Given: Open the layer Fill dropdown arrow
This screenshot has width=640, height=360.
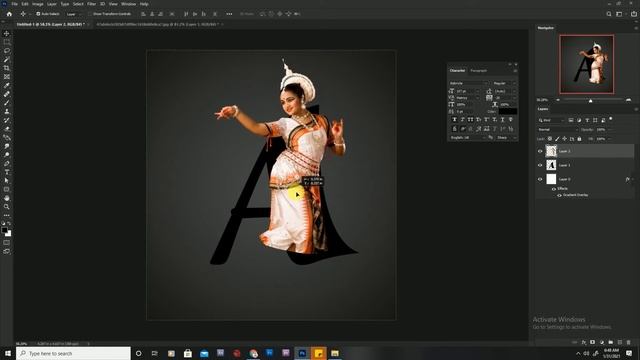Looking at the screenshot, I should point(611,139).
